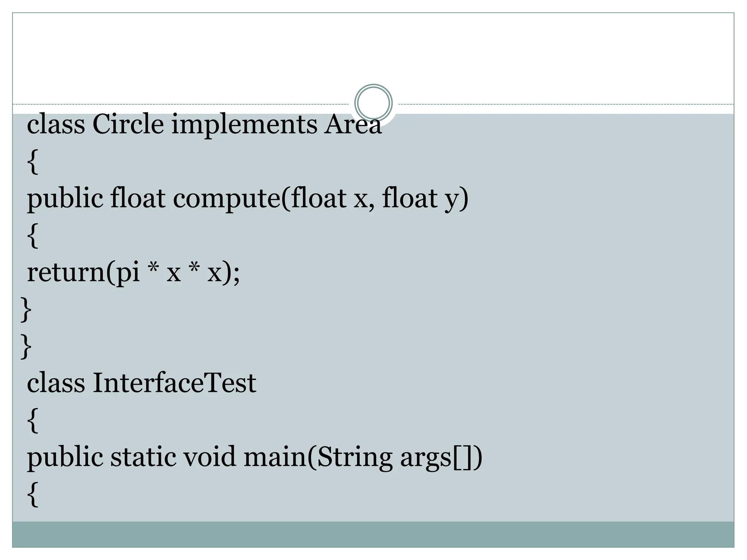Click the dark teal footer bar
This screenshot has height=560, width=747.
(x=373, y=534)
